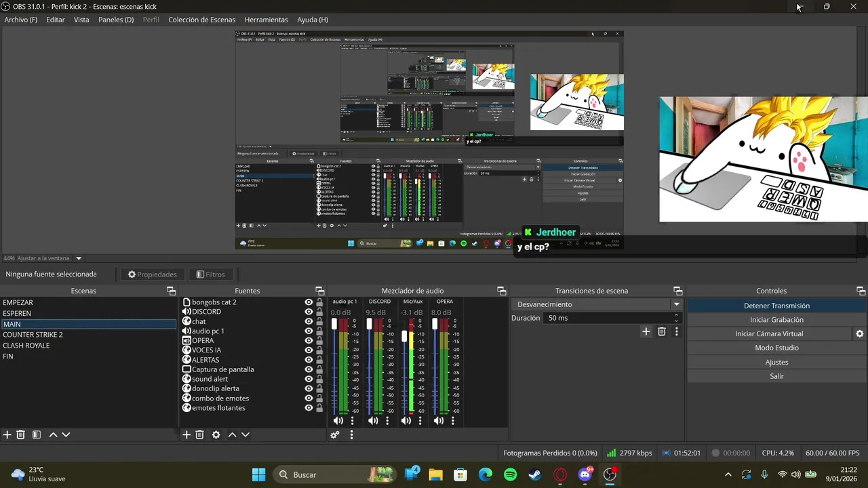Open scene filters icon in Escenas toolbar
Screen dimensions: 868x488
click(37, 435)
